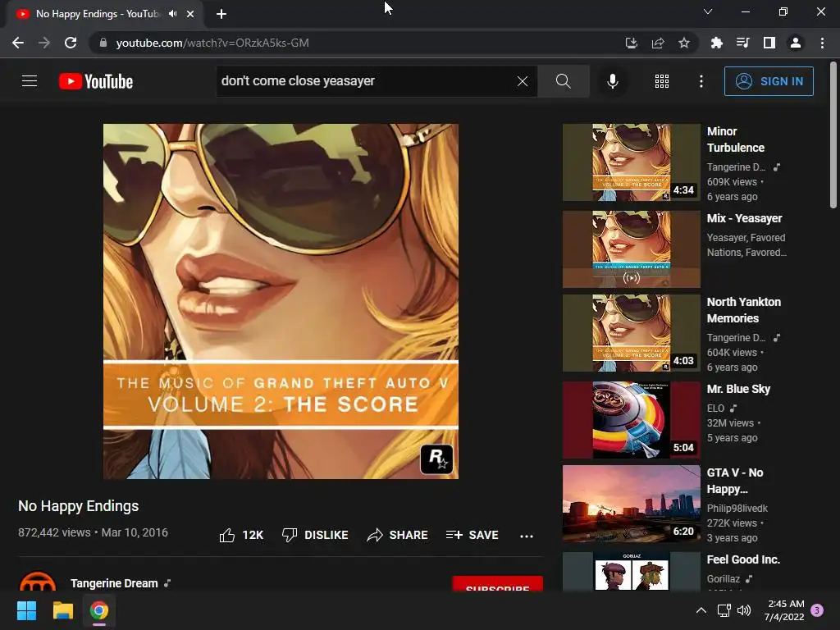The image size is (840, 630).
Task: Show hidden tray icons chevron
Action: 701,610
